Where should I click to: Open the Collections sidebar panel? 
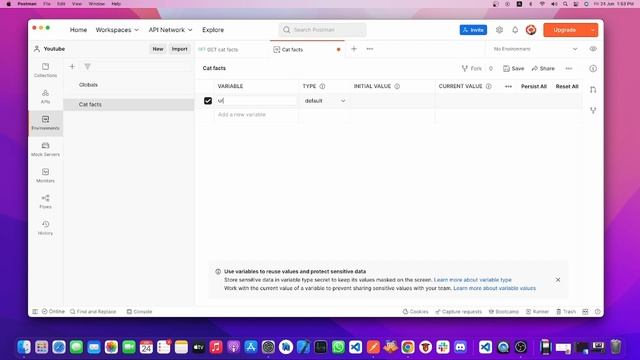[x=45, y=70]
